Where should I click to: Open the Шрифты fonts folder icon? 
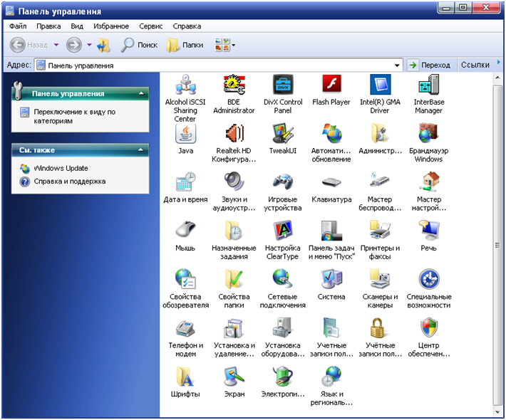pos(185,377)
